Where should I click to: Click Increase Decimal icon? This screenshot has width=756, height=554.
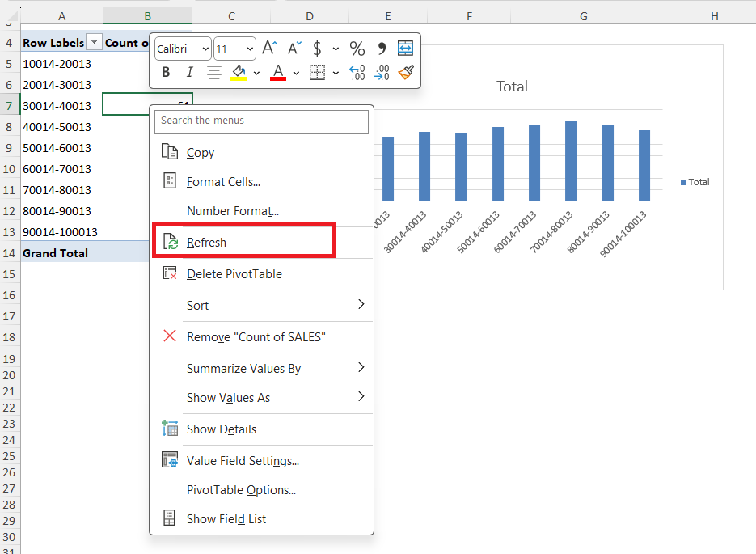[x=357, y=72]
